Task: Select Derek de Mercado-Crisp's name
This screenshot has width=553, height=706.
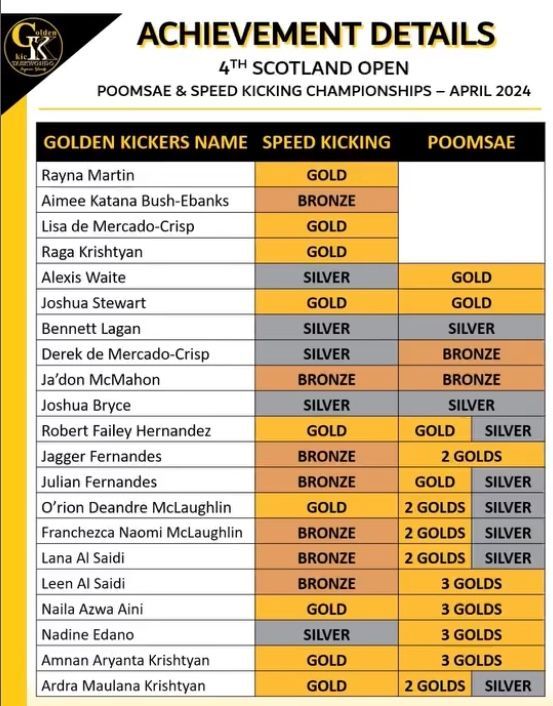Action: (x=126, y=354)
